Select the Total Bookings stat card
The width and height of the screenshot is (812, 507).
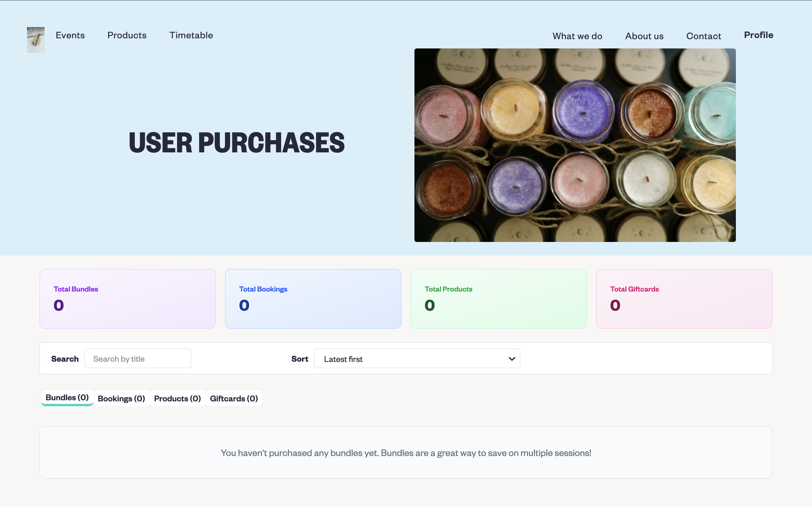313,299
